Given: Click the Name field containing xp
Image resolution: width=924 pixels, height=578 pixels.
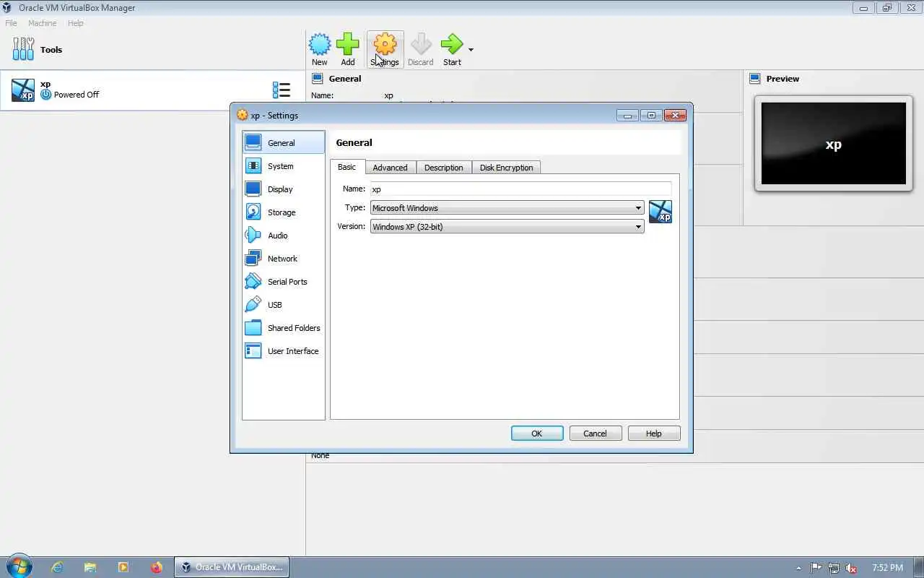Looking at the screenshot, I should [520, 189].
